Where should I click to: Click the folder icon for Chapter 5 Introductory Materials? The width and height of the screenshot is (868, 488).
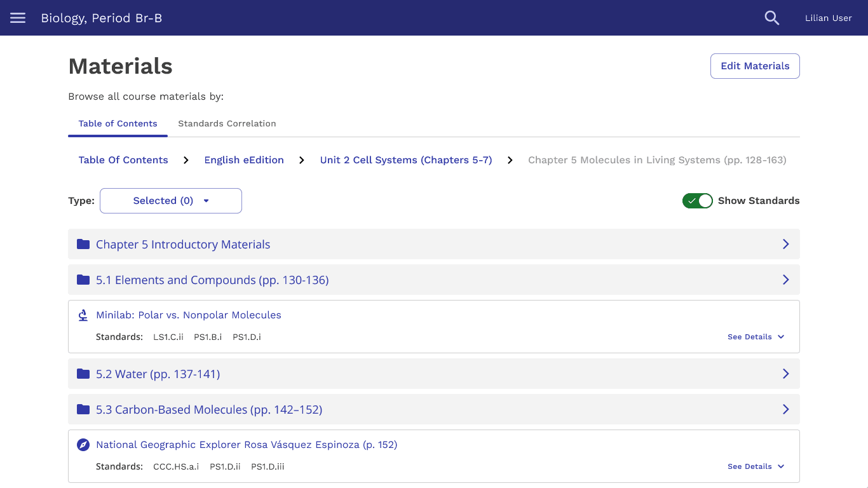click(x=83, y=244)
